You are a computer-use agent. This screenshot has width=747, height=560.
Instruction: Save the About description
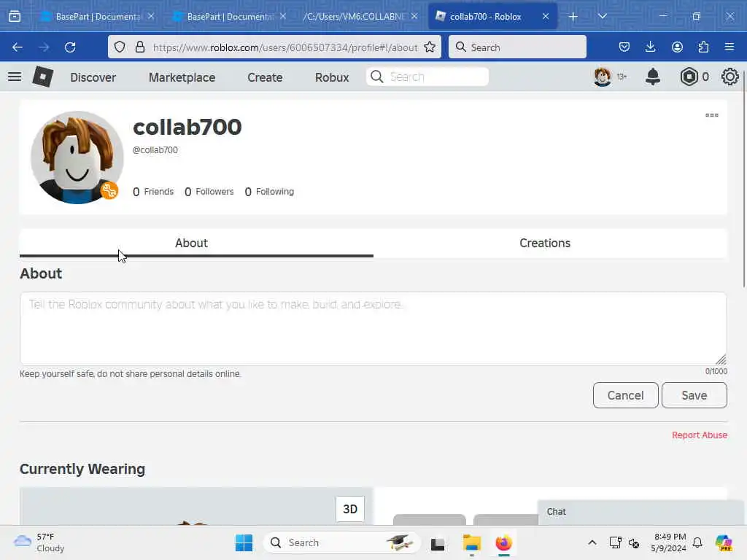click(694, 395)
